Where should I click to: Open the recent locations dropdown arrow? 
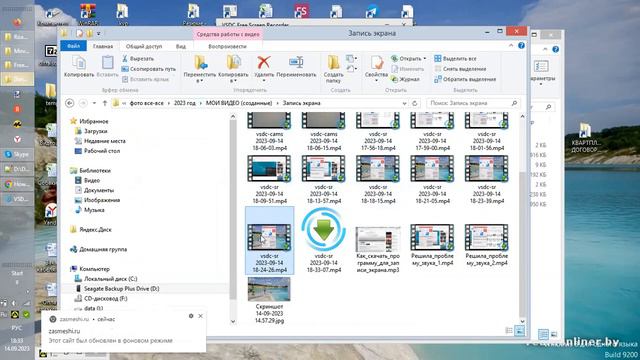tap(94, 103)
